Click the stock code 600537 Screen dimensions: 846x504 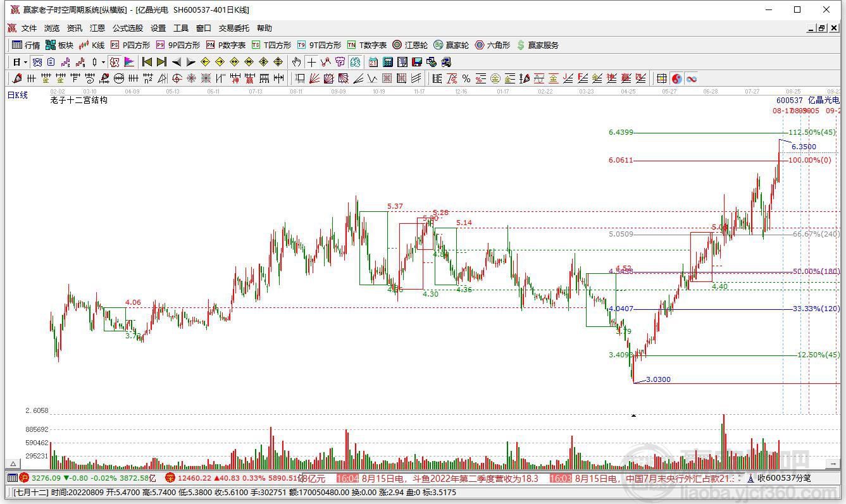(x=789, y=101)
